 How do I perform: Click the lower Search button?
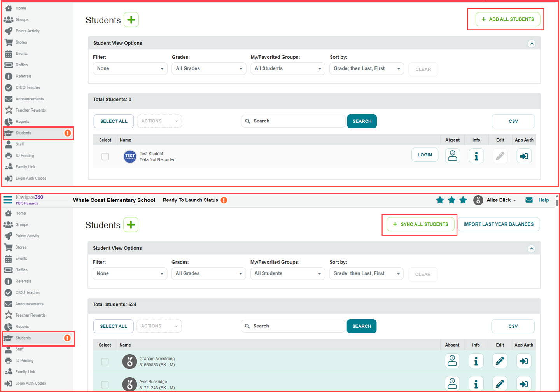[x=362, y=326]
